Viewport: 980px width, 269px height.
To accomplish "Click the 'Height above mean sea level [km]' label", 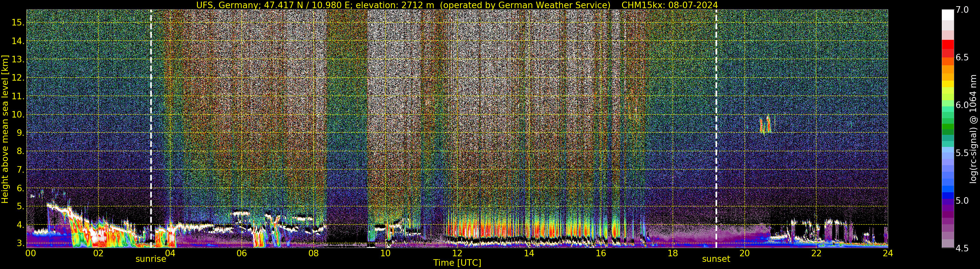I will click(x=5, y=129).
